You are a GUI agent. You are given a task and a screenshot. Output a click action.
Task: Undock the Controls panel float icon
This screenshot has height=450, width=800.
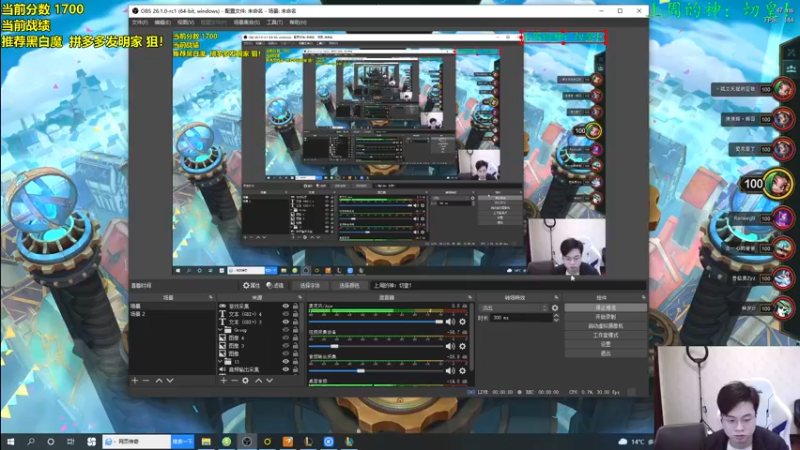(x=643, y=297)
